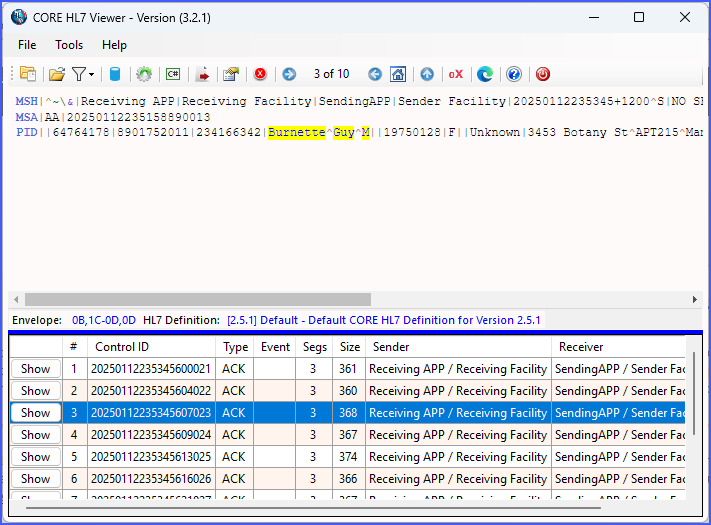
Task: Click the Segs column header
Action: (x=315, y=347)
